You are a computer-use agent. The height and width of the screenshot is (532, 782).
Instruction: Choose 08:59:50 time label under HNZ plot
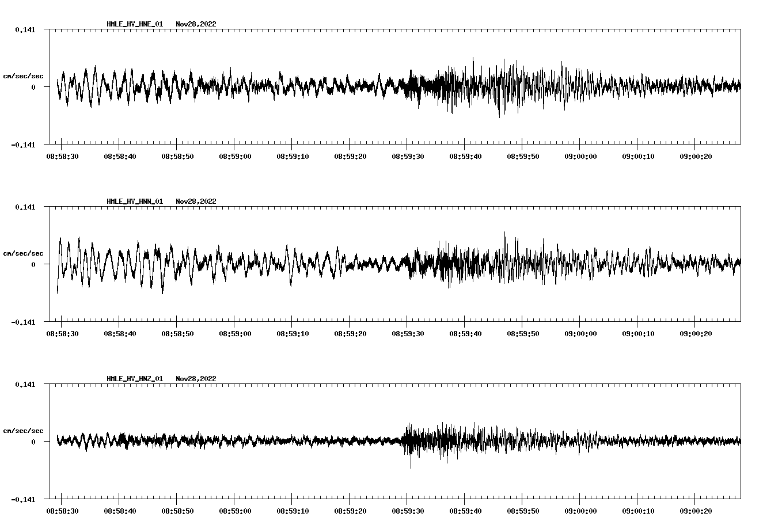click(523, 511)
